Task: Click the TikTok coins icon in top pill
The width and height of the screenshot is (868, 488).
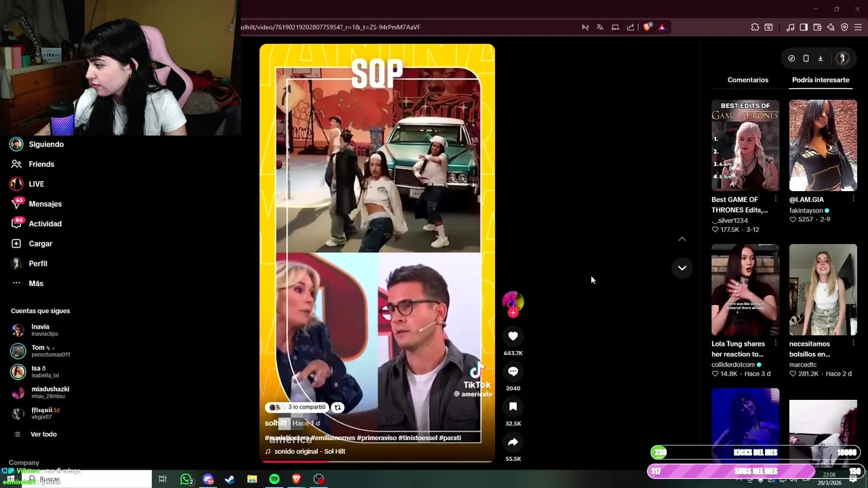Action: (x=791, y=58)
